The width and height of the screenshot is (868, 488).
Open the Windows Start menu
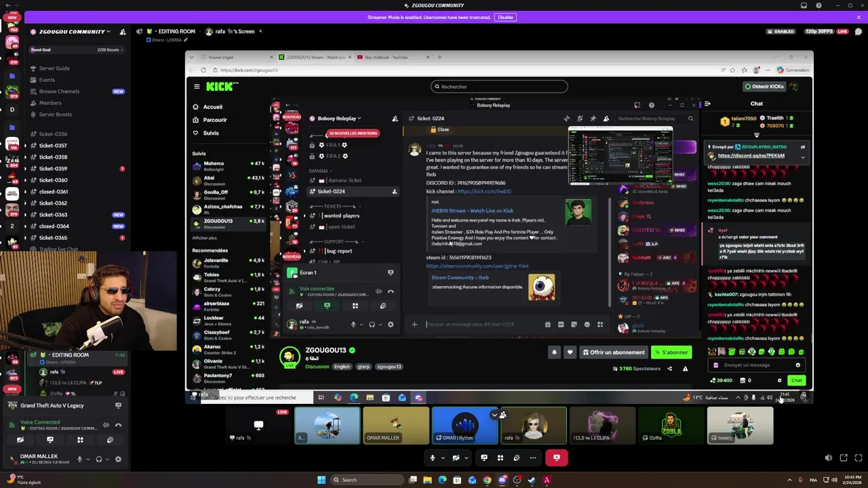321,480
